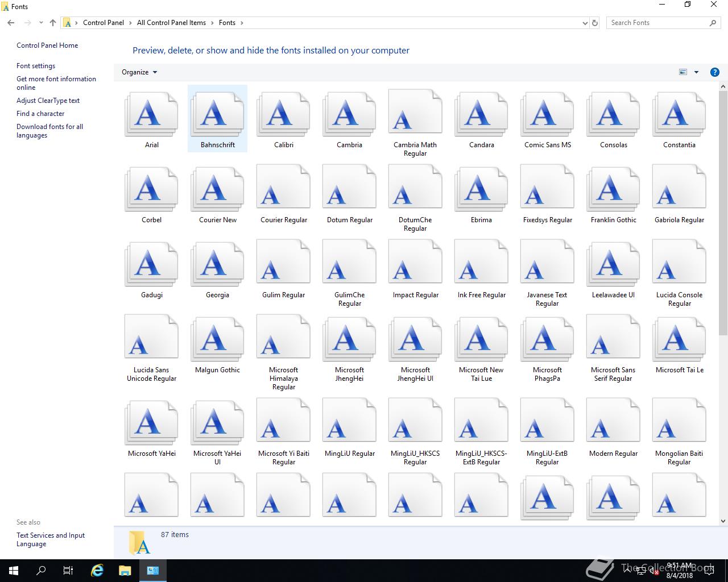Open Get more font information online

tap(56, 83)
